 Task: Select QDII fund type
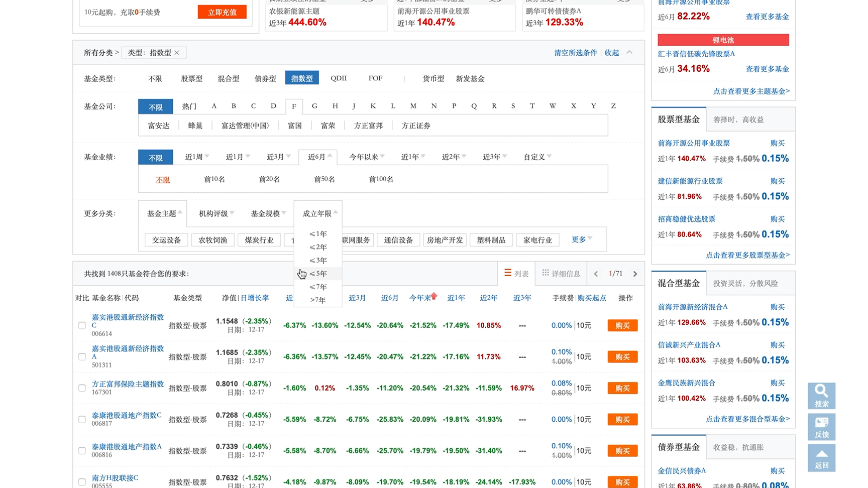(339, 78)
